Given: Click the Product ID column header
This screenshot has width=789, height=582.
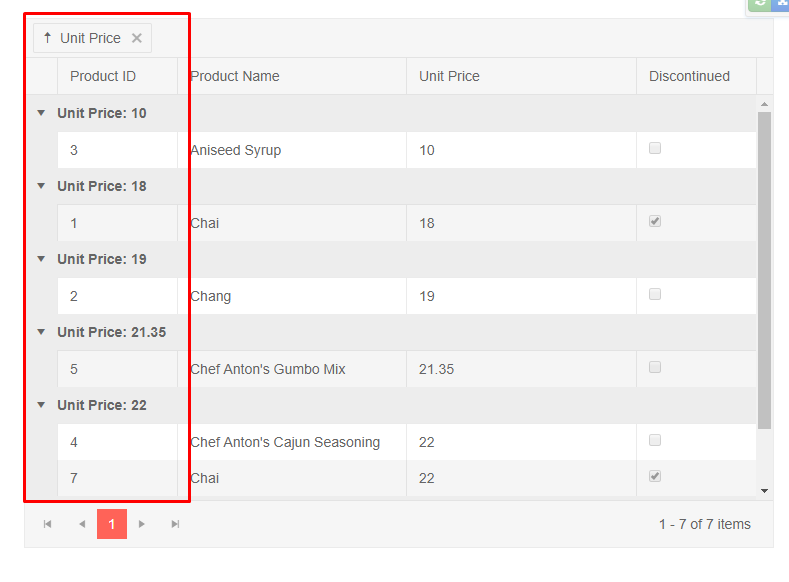Looking at the screenshot, I should [x=103, y=76].
